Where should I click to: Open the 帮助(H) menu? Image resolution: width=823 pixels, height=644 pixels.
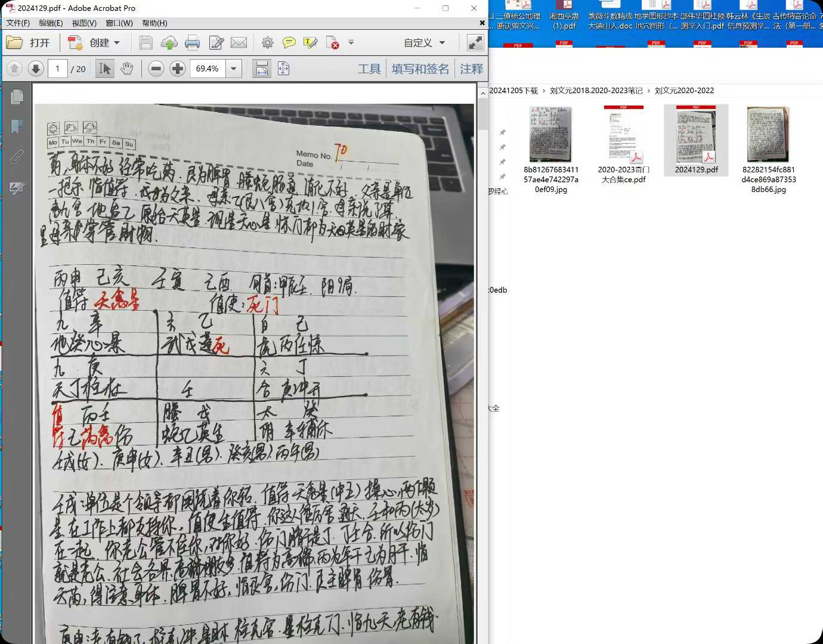(154, 23)
